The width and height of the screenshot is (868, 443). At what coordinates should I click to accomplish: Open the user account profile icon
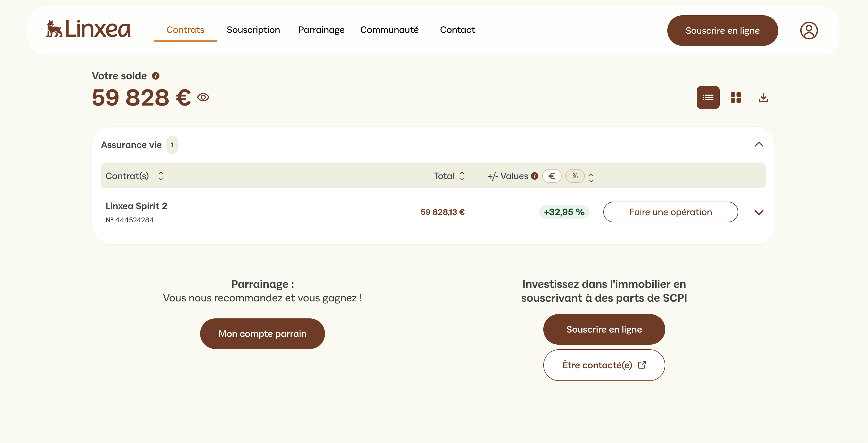[809, 30]
